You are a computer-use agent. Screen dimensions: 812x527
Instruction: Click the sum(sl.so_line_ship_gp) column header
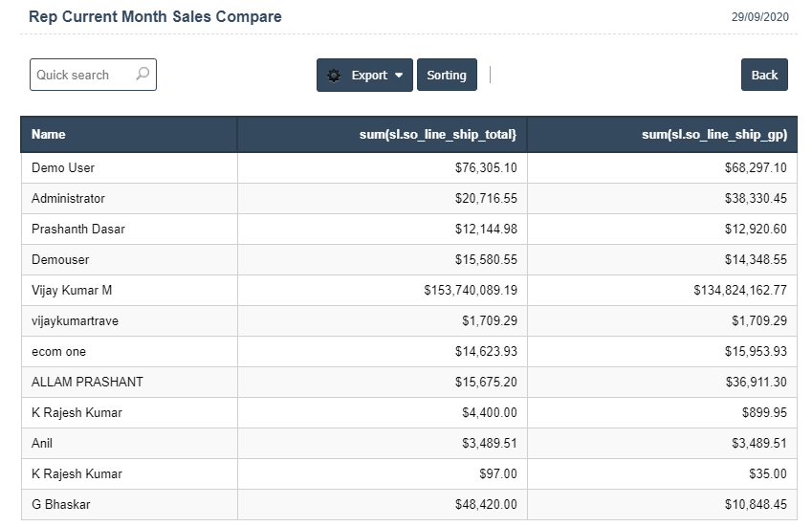pyautogui.click(x=713, y=135)
